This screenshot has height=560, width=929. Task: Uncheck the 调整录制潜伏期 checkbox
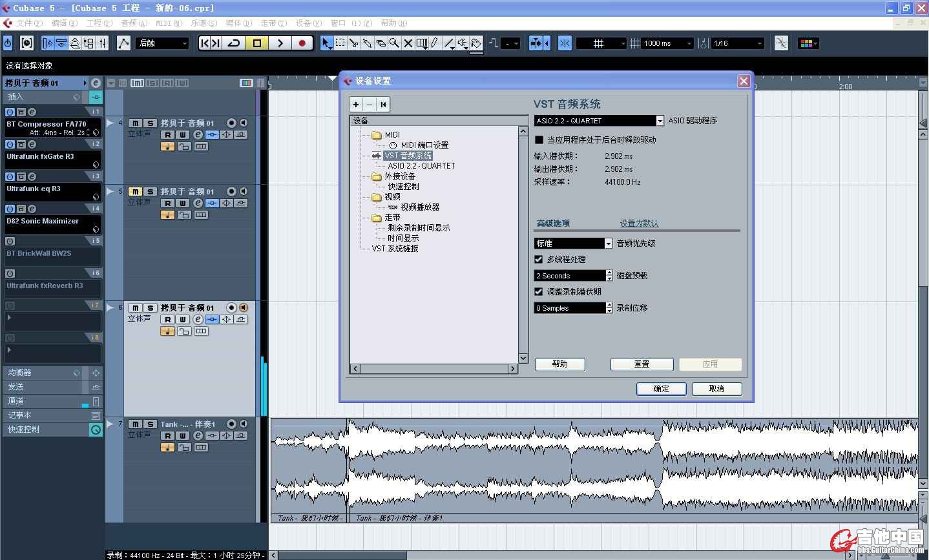click(x=539, y=291)
